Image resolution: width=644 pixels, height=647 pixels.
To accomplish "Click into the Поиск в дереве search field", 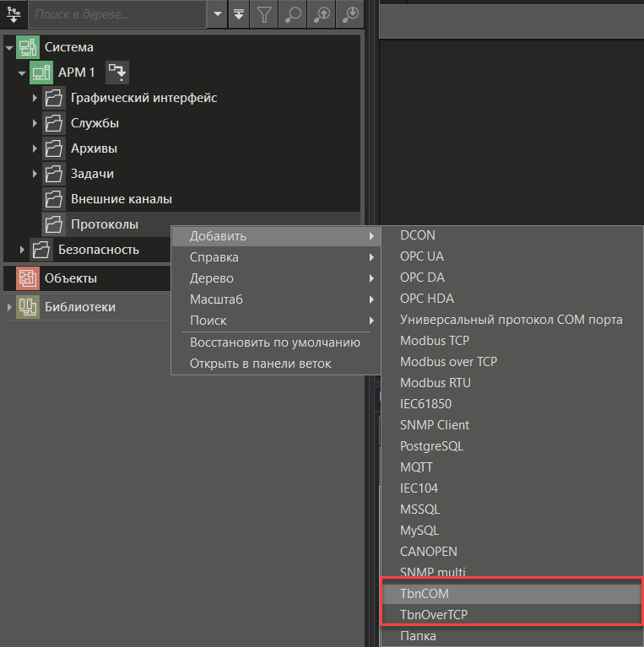I will 118,14.
